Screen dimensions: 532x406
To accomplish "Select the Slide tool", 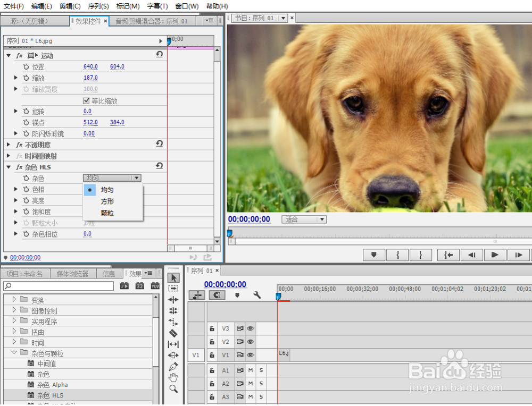I will click(173, 355).
